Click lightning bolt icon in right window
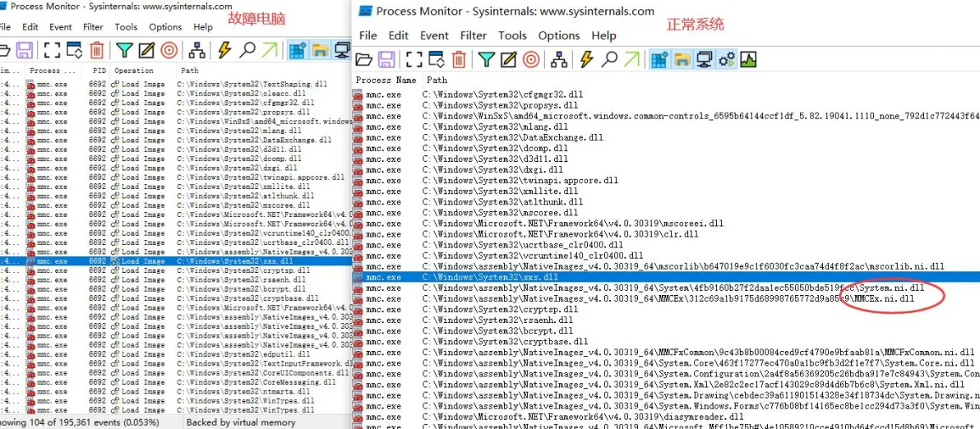The height and width of the screenshot is (429, 980). click(x=586, y=59)
